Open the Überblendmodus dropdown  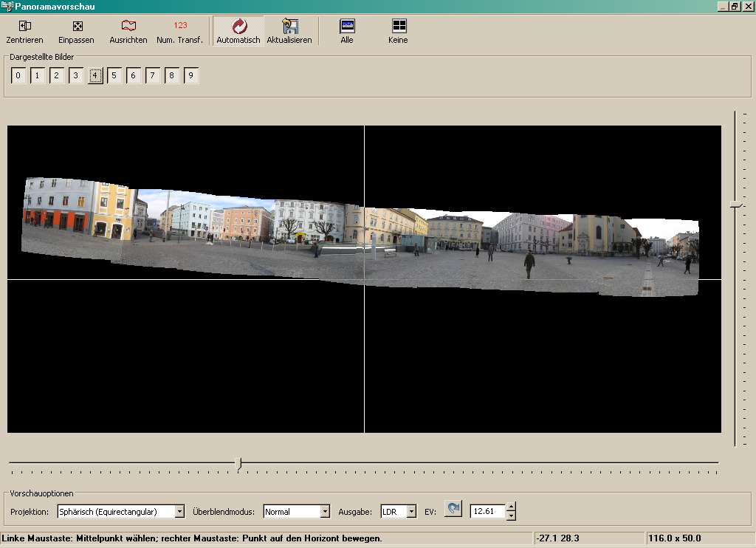[325, 511]
